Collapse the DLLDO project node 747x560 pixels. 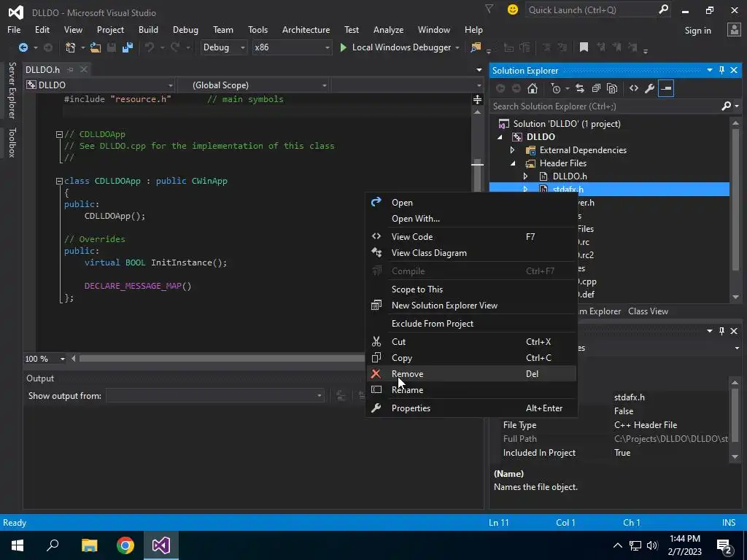point(500,137)
